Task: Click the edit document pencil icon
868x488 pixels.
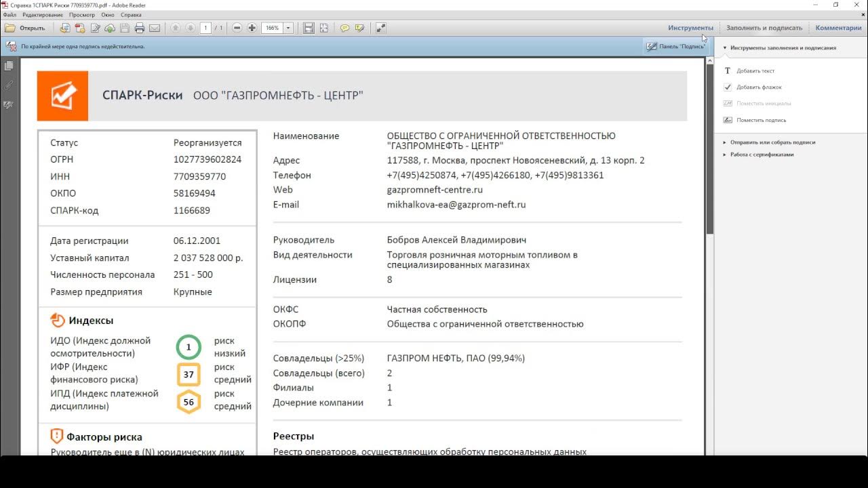Action: [95, 28]
